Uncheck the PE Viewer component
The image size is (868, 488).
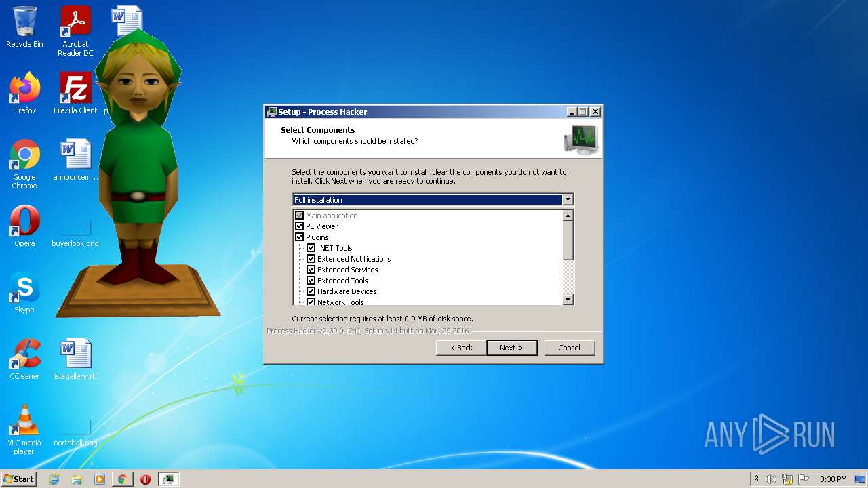pyautogui.click(x=299, y=226)
